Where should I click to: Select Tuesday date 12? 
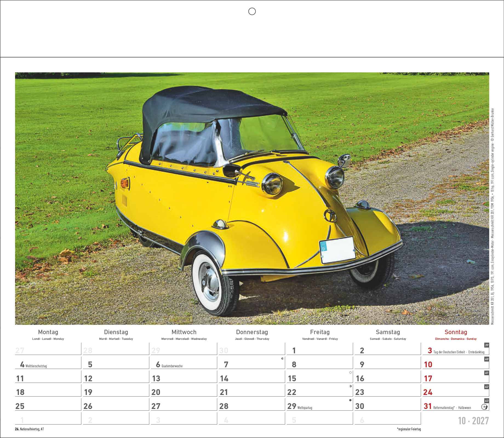coord(88,379)
